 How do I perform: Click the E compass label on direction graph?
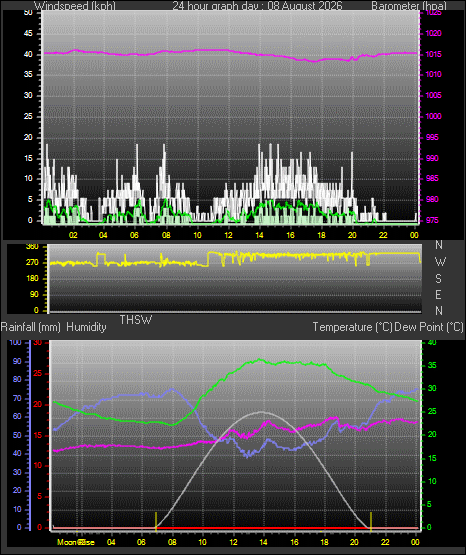point(438,294)
